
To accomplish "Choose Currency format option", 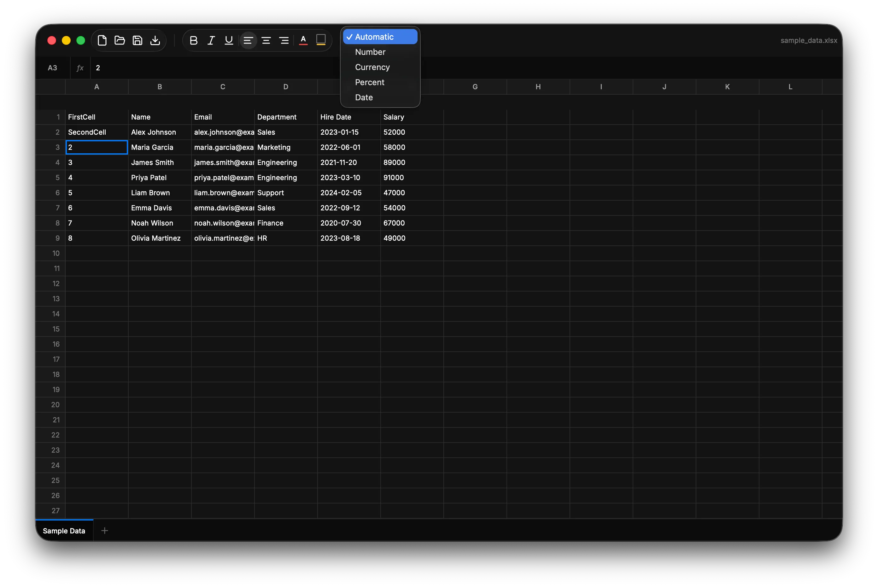I will coord(380,67).
